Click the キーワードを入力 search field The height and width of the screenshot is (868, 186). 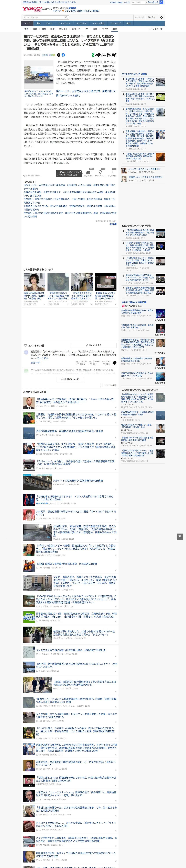(x=44, y=18)
